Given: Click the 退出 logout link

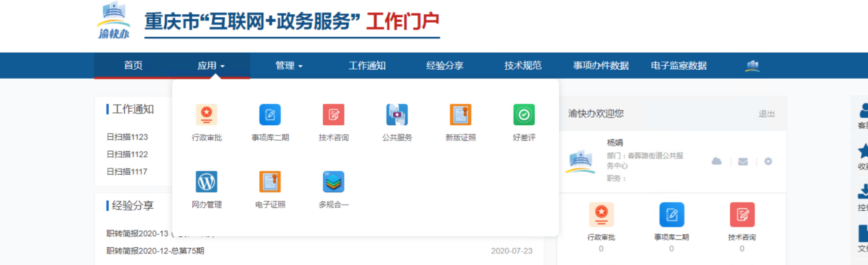Looking at the screenshot, I should (x=767, y=114).
